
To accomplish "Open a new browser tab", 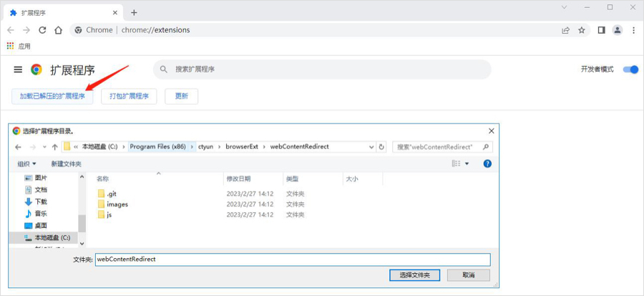I will (134, 13).
